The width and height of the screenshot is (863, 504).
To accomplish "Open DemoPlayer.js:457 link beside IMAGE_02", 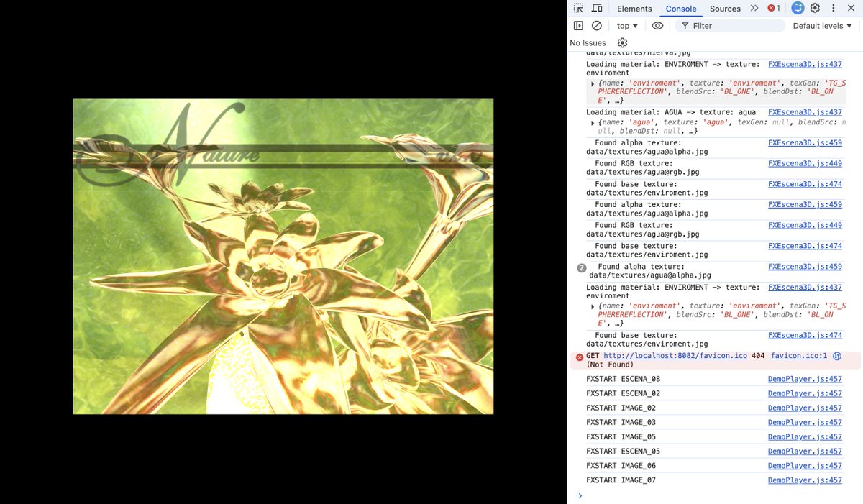I will coord(805,408).
